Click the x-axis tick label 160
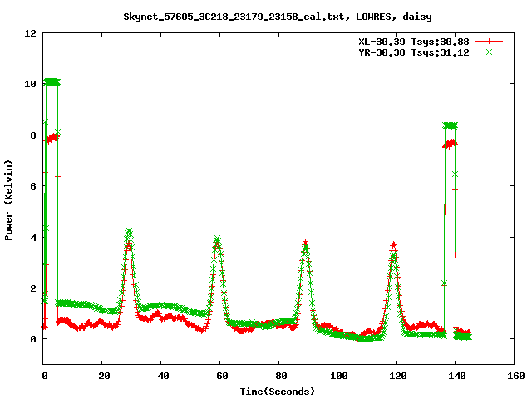 click(x=516, y=376)
